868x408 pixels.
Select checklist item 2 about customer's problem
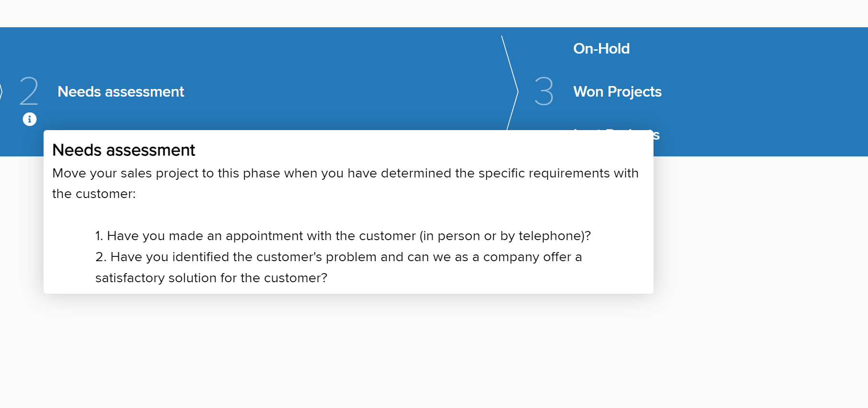point(338,257)
